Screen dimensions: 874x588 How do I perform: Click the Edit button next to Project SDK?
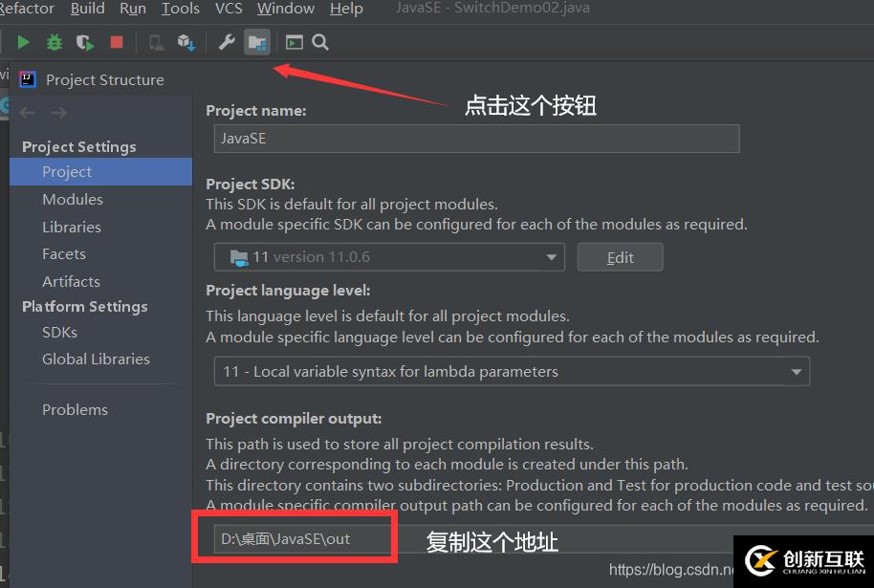[x=620, y=256]
